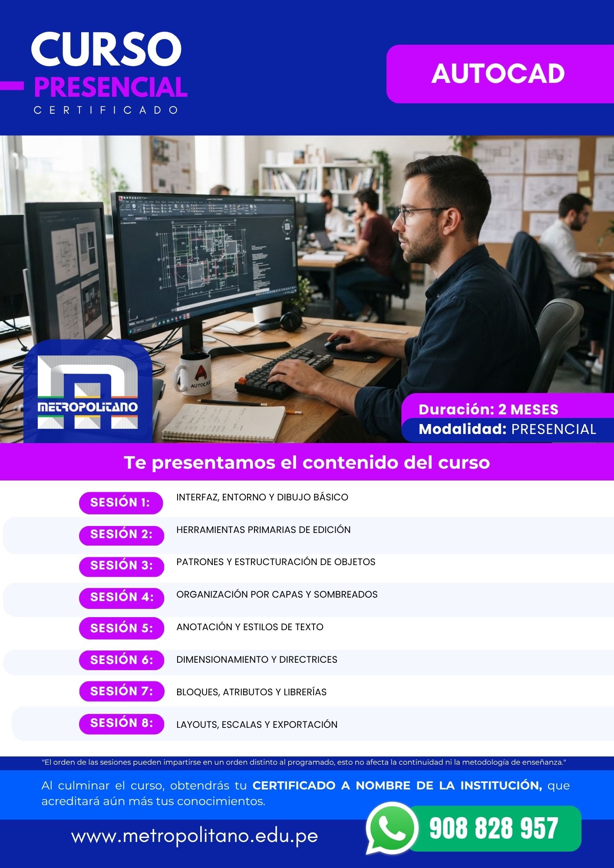Click the large CURSO heading

click(x=106, y=49)
